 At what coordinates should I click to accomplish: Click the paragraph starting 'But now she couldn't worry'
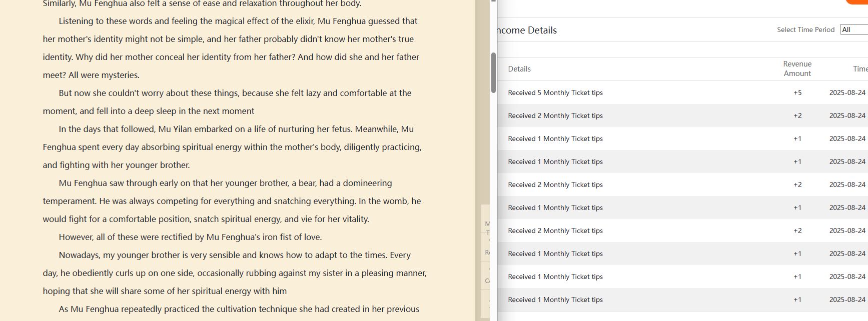(227, 102)
